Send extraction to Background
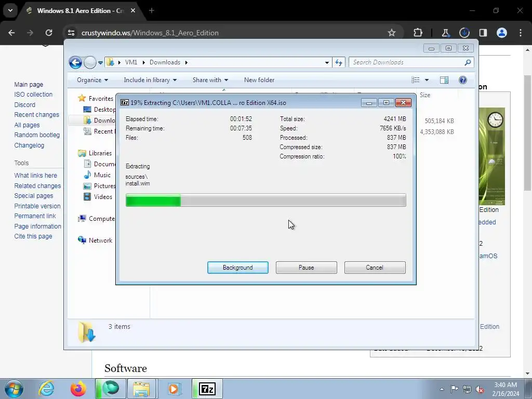This screenshot has height=399, width=532. pos(237,268)
